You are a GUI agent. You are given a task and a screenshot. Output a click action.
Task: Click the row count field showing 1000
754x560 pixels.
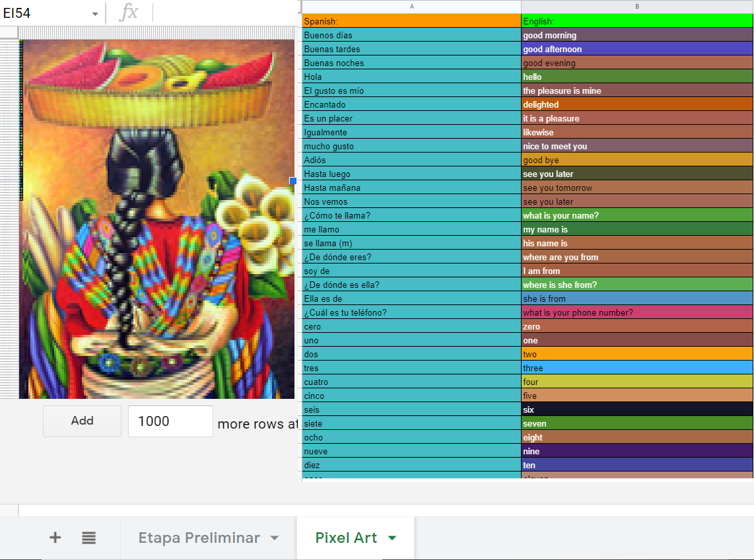click(170, 421)
